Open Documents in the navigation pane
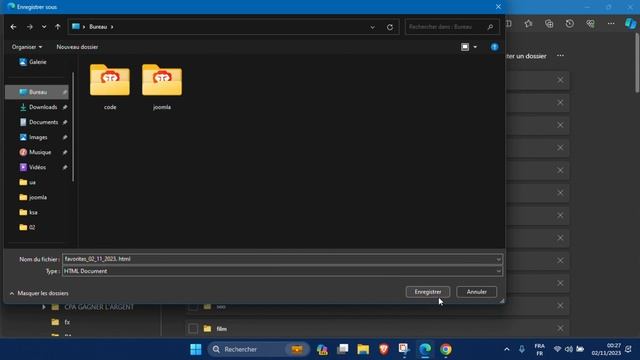640x360 pixels. (x=43, y=122)
